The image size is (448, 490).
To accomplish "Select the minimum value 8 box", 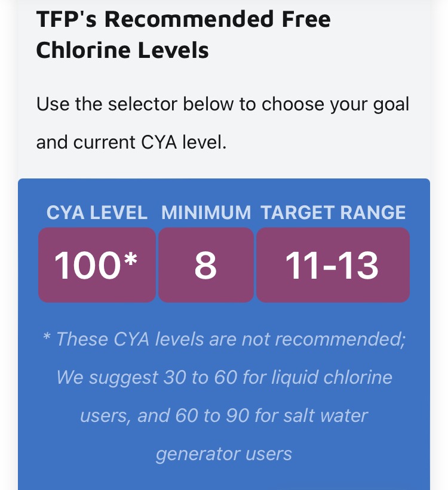I will (x=206, y=265).
